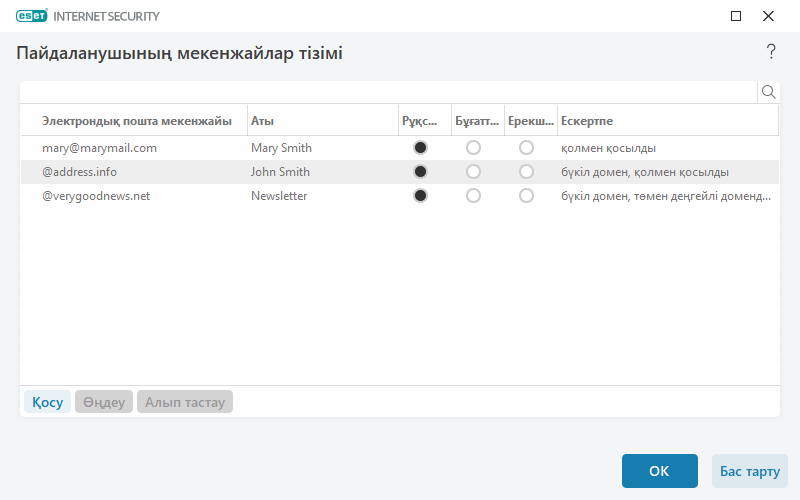
Task: Sort by Электрондық пошта мекенжайы column
Action: 136,121
